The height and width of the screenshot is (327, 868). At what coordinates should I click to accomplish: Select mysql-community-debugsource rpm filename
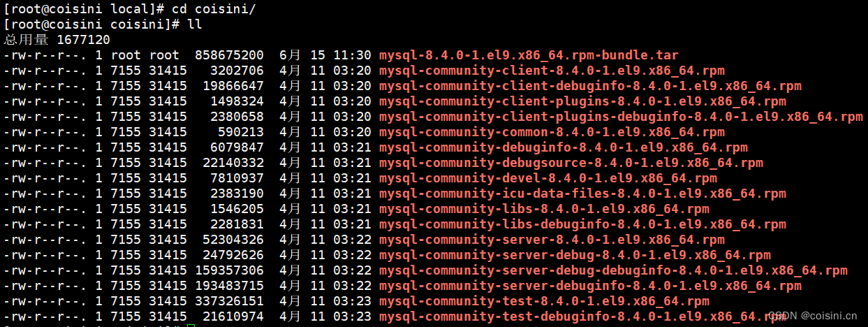tap(571, 163)
